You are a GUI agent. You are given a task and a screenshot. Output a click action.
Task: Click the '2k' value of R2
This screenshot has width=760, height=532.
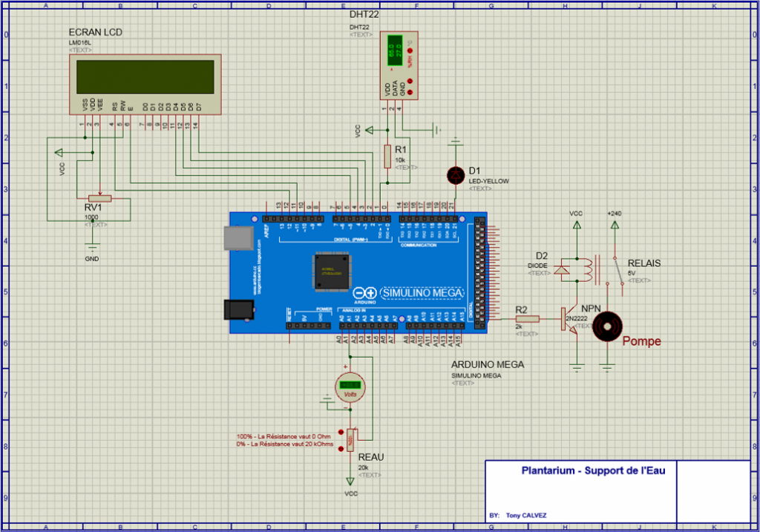[x=519, y=326]
